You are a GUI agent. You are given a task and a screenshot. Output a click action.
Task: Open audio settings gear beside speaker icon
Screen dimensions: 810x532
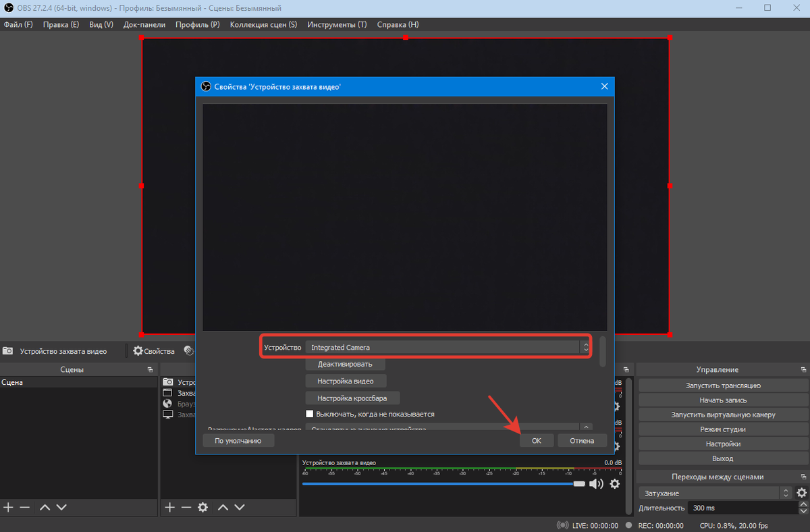pyautogui.click(x=615, y=484)
